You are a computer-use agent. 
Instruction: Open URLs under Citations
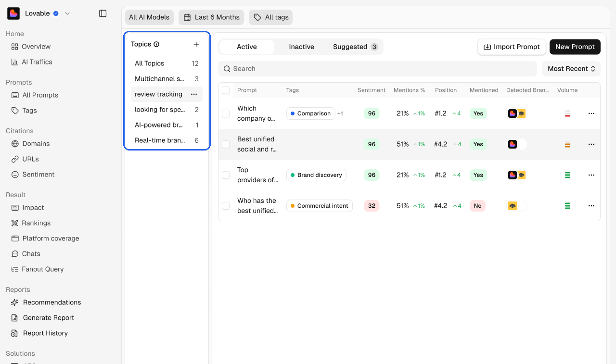click(25, 159)
